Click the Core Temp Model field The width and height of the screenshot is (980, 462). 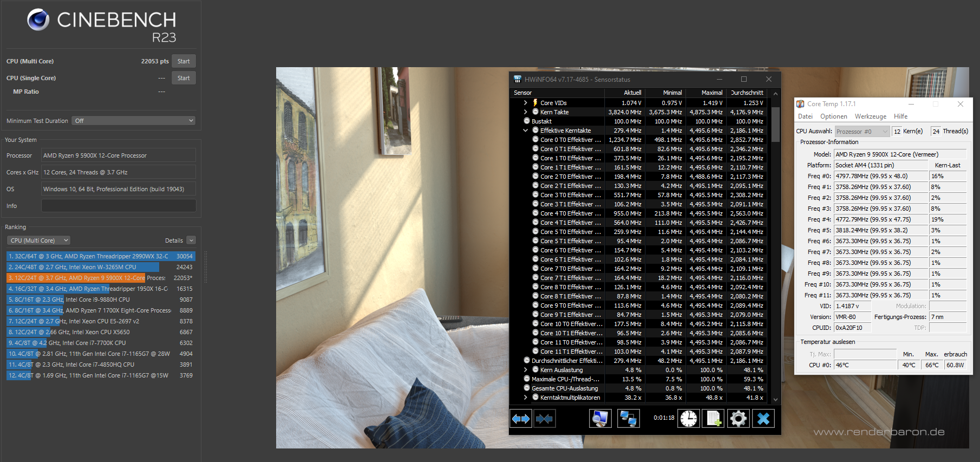coord(900,154)
